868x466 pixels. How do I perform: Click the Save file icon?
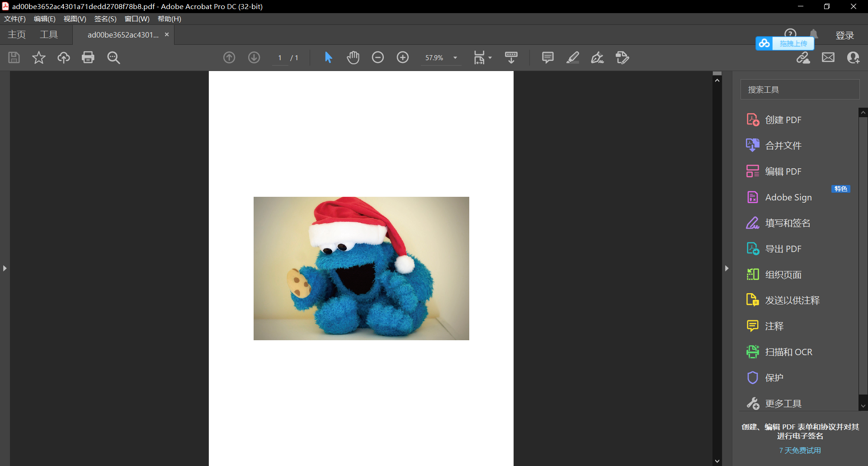click(14, 57)
